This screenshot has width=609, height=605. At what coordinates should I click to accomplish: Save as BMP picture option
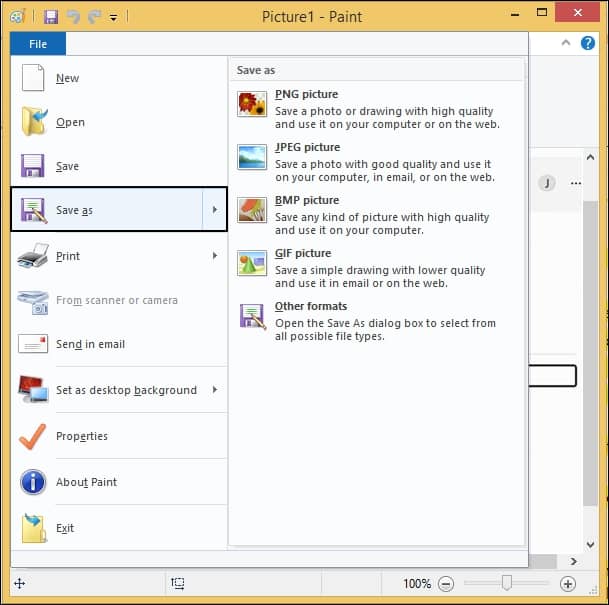377,214
